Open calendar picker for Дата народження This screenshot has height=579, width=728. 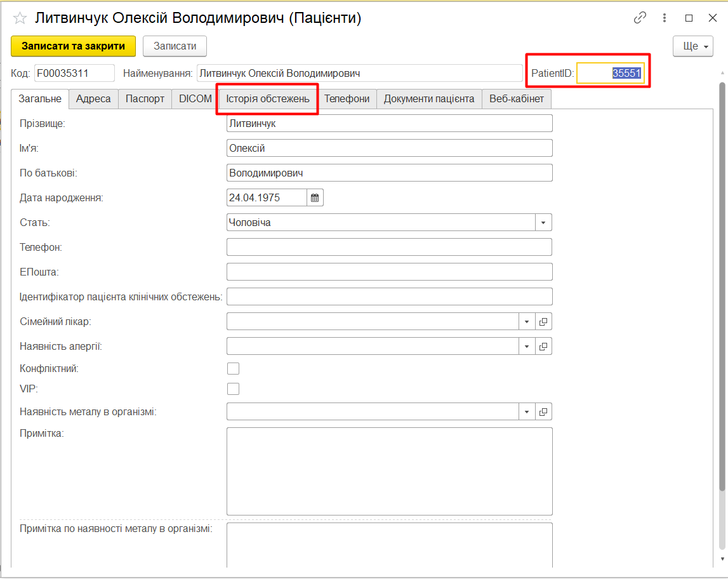315,197
